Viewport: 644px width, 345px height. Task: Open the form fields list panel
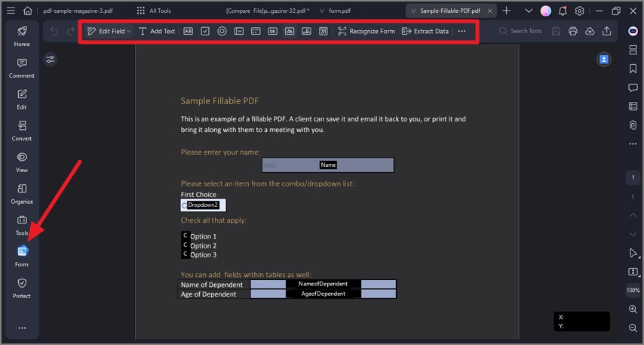point(633,106)
